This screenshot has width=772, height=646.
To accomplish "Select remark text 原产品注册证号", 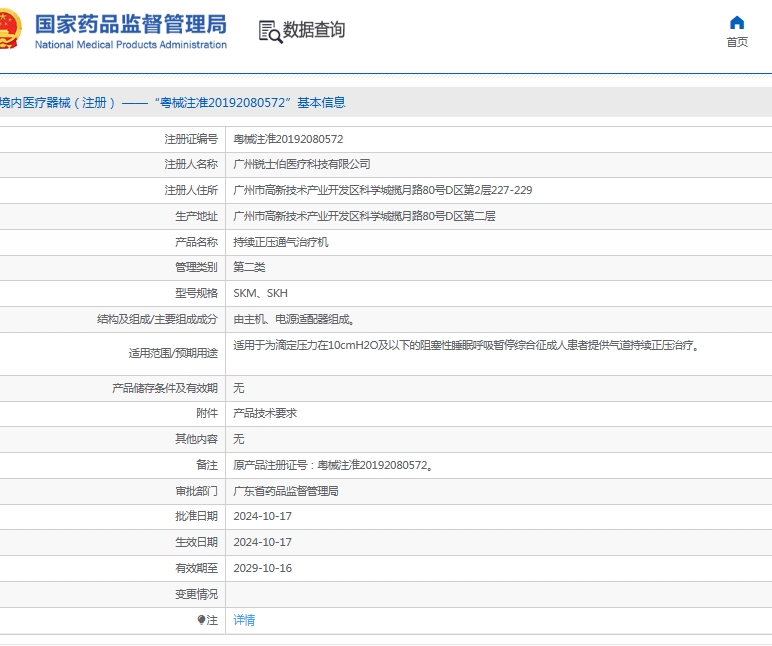I will point(334,465).
